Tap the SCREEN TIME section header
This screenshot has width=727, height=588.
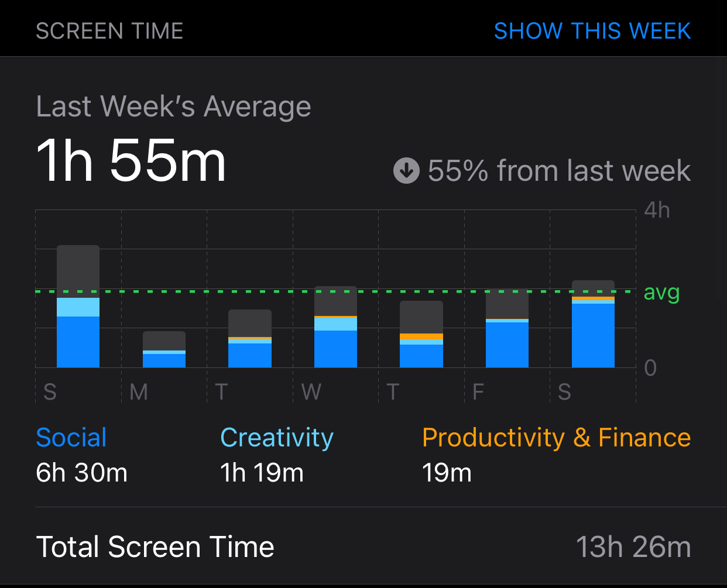109,31
